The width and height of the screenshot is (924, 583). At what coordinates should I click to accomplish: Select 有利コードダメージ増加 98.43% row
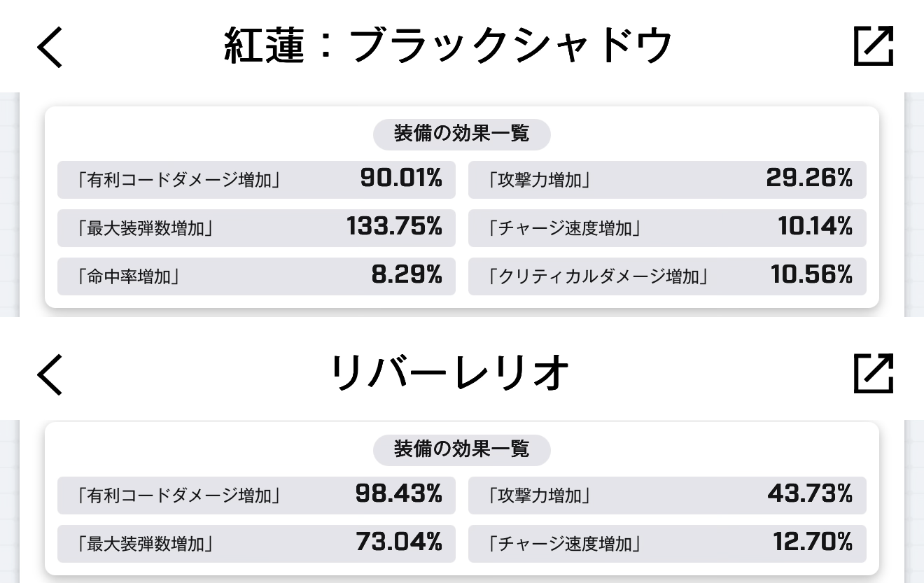tap(256, 496)
